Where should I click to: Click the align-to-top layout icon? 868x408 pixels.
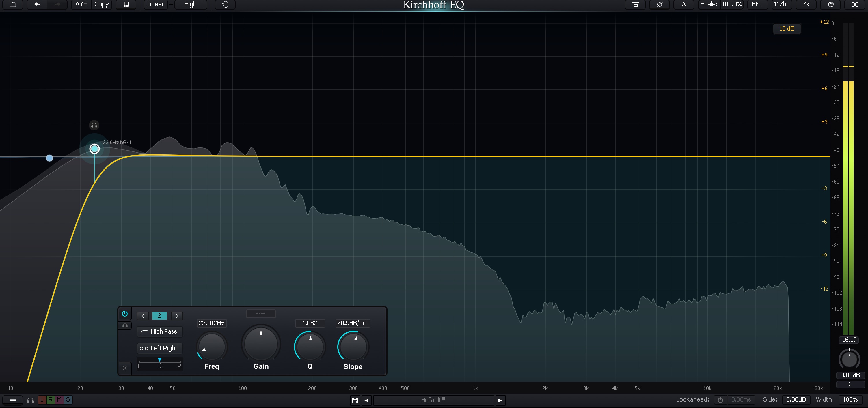635,4
